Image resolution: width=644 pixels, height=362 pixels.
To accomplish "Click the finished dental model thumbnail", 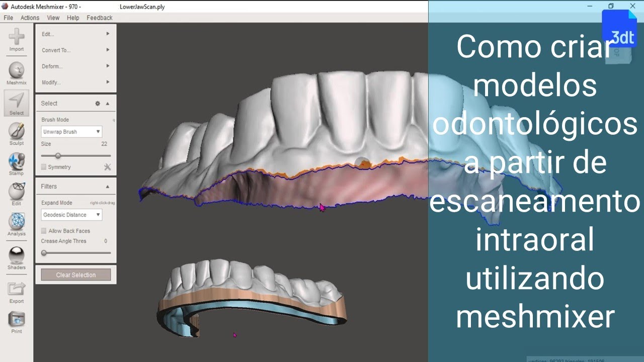I will tap(252, 298).
